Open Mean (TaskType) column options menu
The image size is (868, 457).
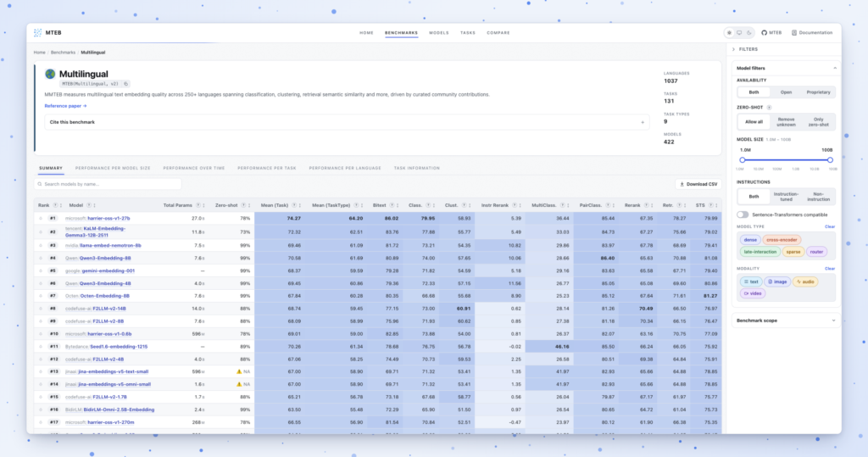[362, 205]
